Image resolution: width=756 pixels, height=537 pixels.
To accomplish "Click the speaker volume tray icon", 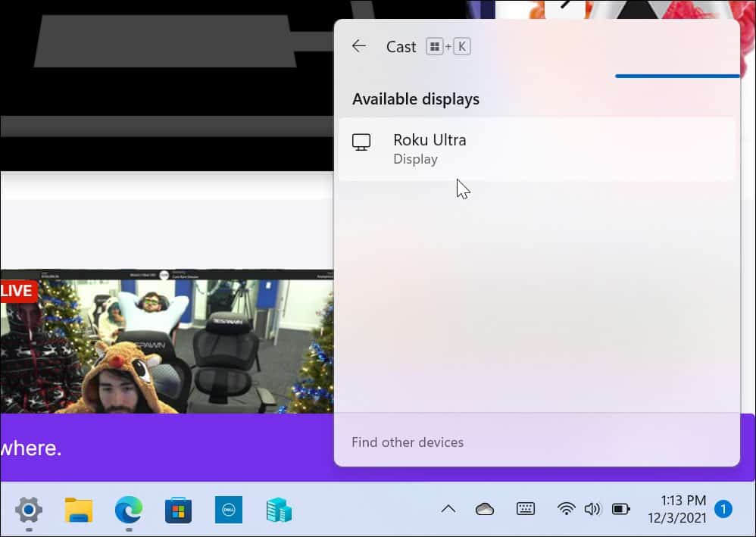I will click(592, 508).
